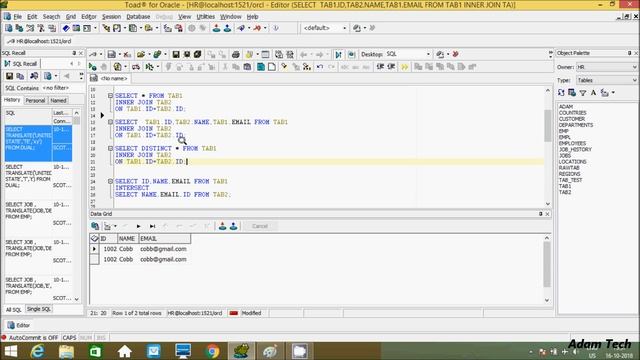Select the <no name> editor tab
This screenshot has height=360, width=640.
click(x=110, y=78)
